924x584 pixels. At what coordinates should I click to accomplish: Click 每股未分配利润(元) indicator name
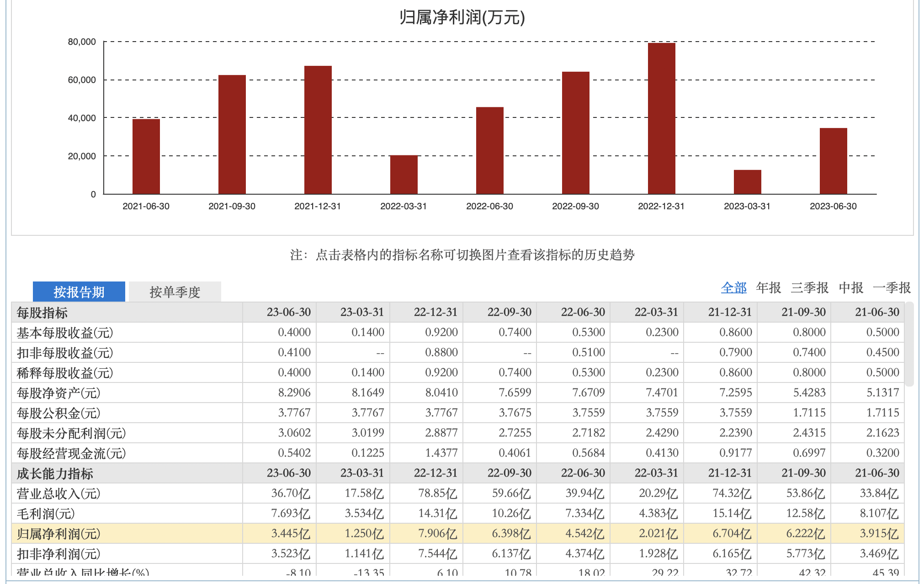click(71, 433)
